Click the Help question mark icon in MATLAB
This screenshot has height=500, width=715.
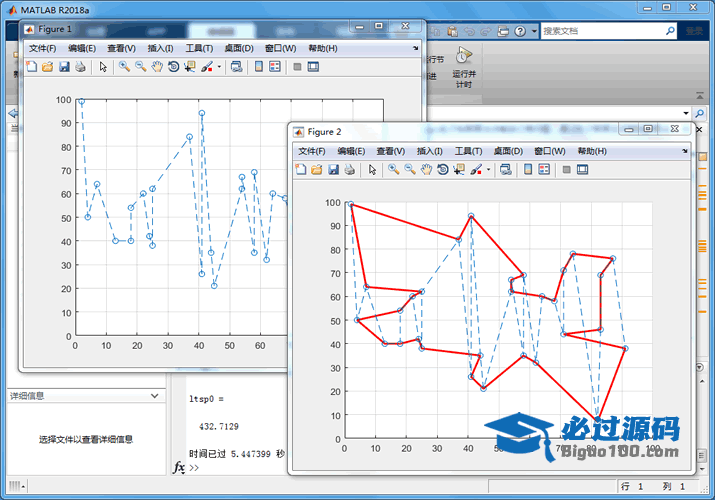(x=520, y=31)
